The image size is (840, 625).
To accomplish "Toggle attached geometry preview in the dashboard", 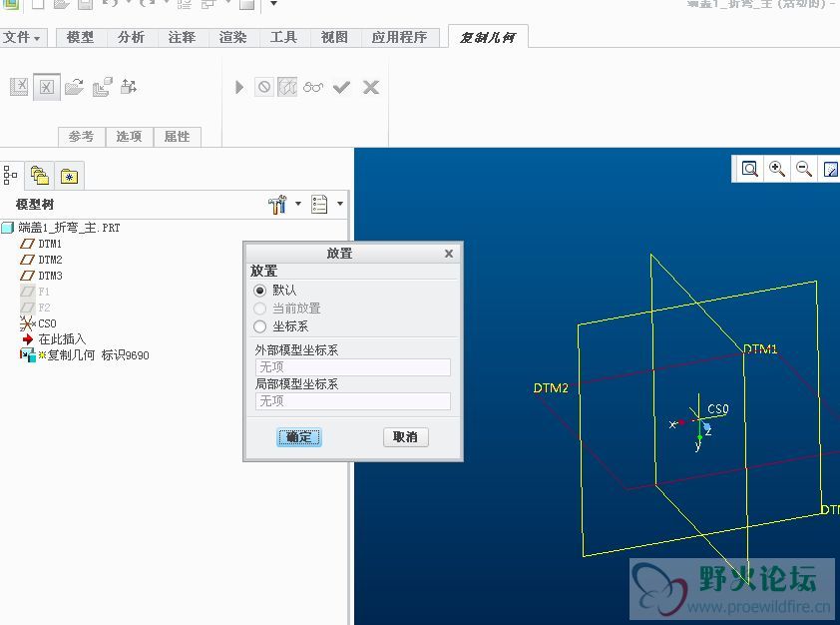I will [287, 87].
